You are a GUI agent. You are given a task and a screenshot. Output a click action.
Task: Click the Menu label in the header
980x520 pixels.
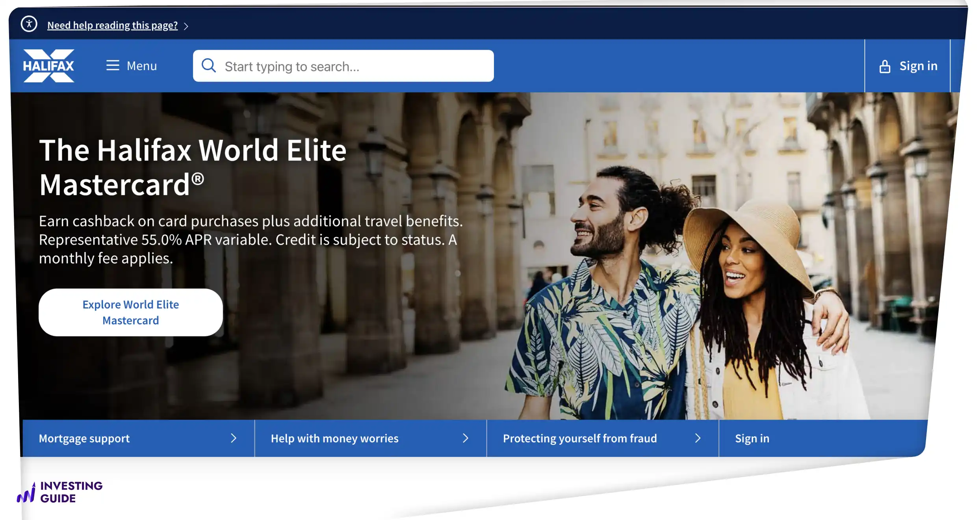click(x=142, y=66)
